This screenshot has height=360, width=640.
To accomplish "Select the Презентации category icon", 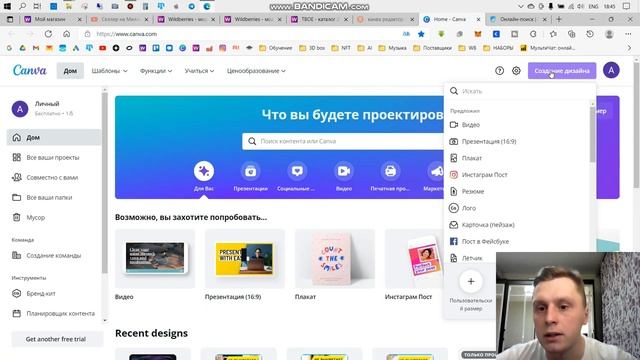I will (x=250, y=171).
